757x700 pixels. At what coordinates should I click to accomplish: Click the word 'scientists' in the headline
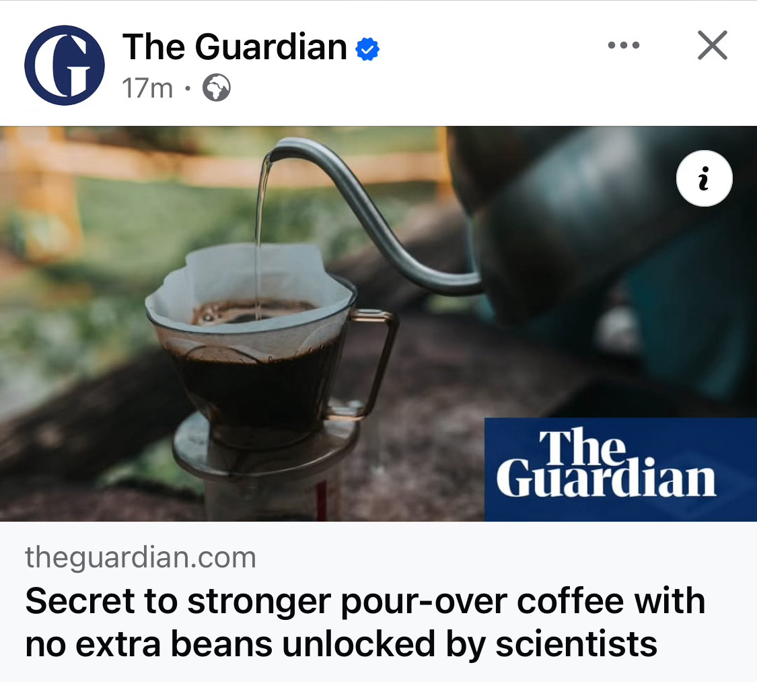click(x=576, y=644)
